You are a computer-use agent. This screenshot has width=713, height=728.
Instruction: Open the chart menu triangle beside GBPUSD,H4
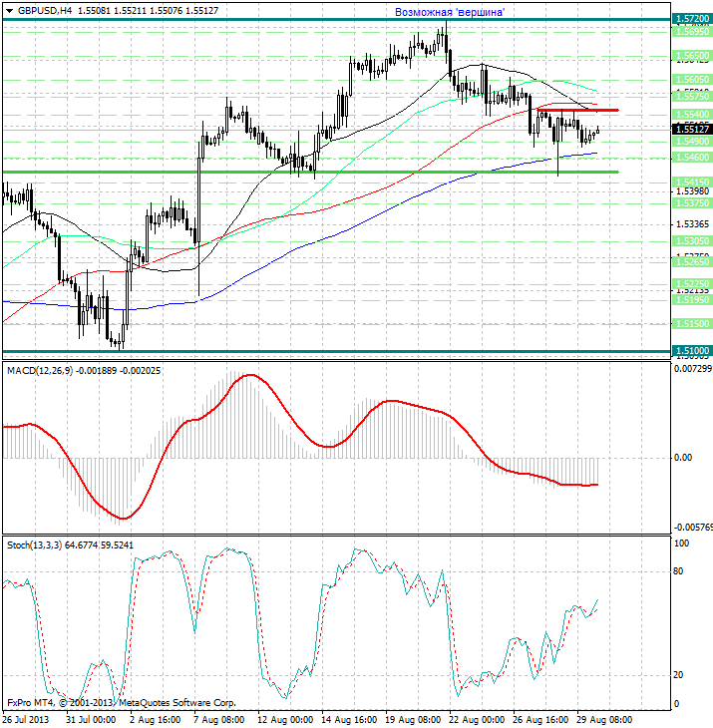pyautogui.click(x=9, y=11)
